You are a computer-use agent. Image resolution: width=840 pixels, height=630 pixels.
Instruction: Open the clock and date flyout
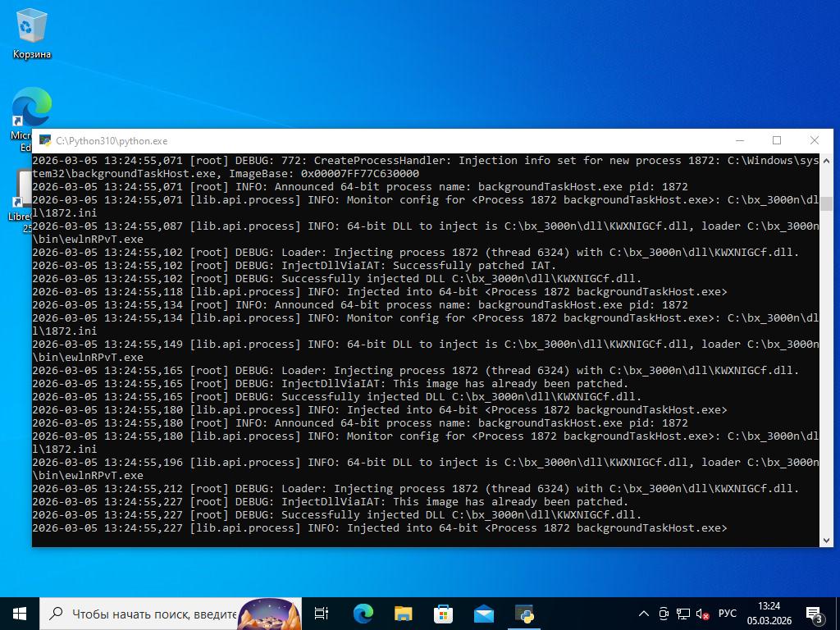click(769, 613)
